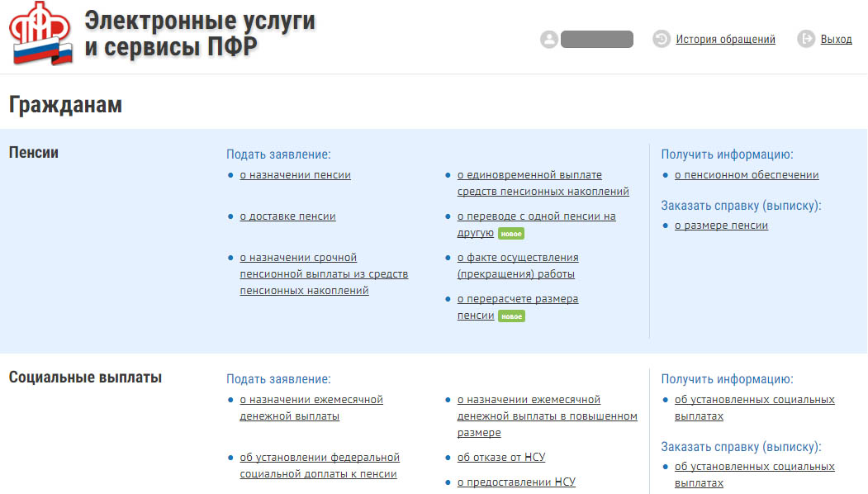Viewport: 868px width, 494px height.
Task: Open 'о назначении срочной пенсионной выплаты' link
Action: pos(324,274)
